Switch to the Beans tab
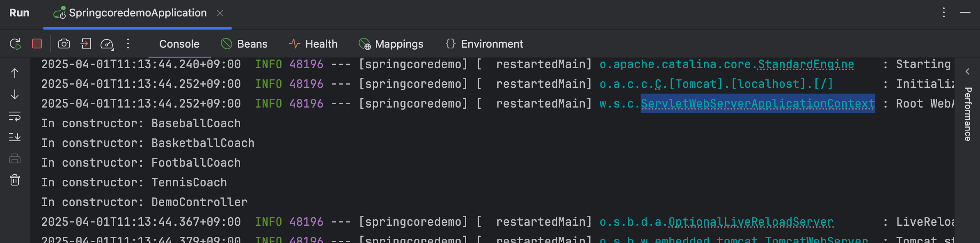Image resolution: width=980 pixels, height=243 pixels. coord(244,44)
